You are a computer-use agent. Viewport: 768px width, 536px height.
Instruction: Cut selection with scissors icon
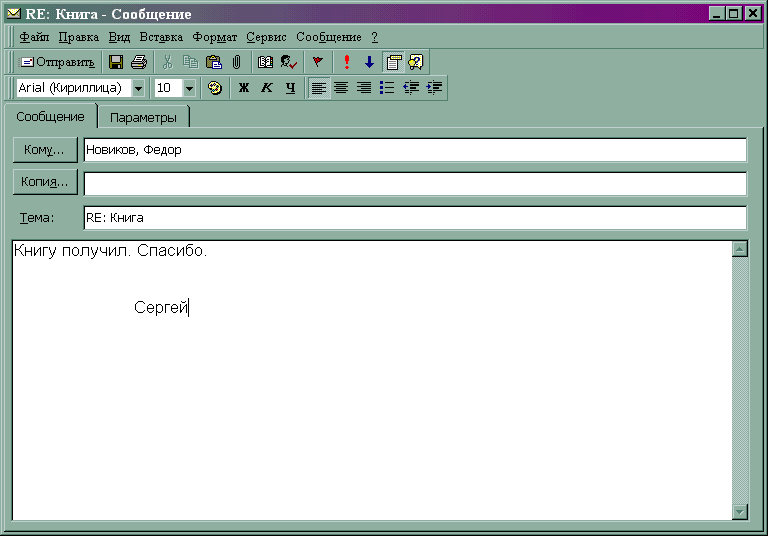168,62
